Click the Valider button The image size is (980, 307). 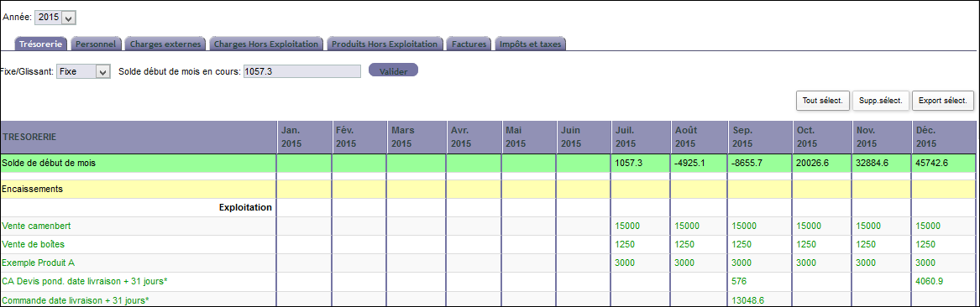[394, 70]
